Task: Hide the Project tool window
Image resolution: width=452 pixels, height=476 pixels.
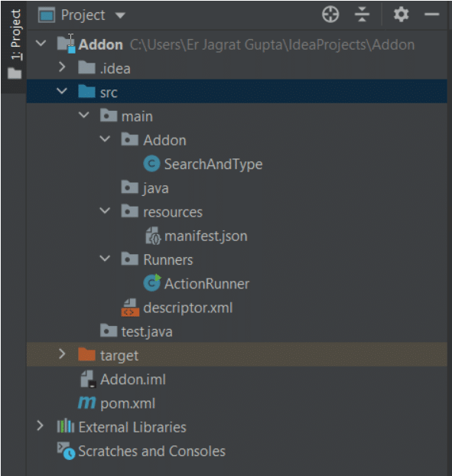Action: [x=431, y=15]
